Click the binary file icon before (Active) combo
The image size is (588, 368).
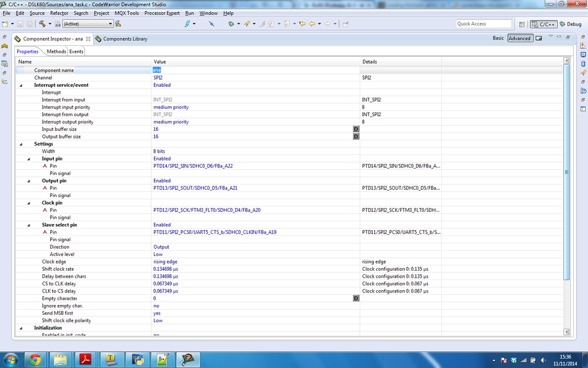(57, 24)
